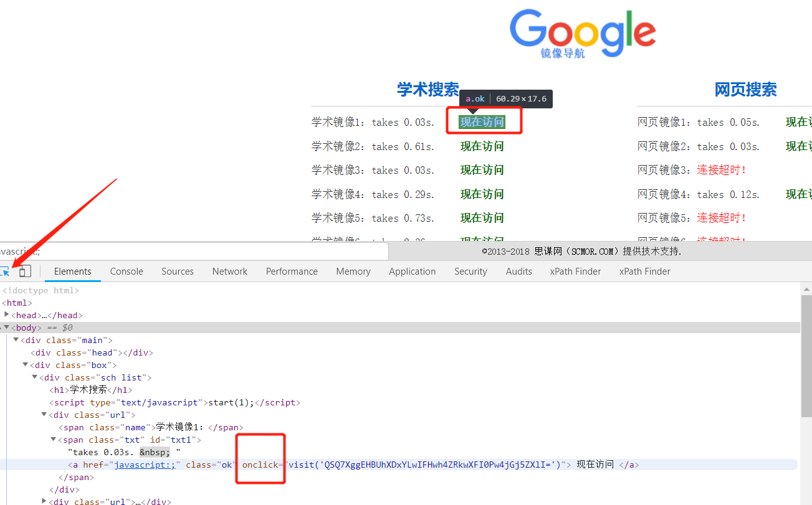Click the DOM search input field
This screenshot has height=505, width=812.
pos(187,250)
